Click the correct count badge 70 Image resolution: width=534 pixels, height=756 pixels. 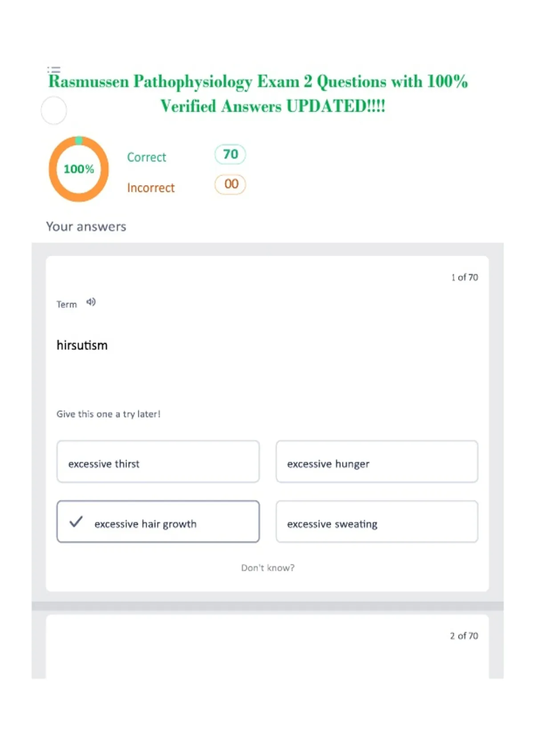click(x=230, y=154)
